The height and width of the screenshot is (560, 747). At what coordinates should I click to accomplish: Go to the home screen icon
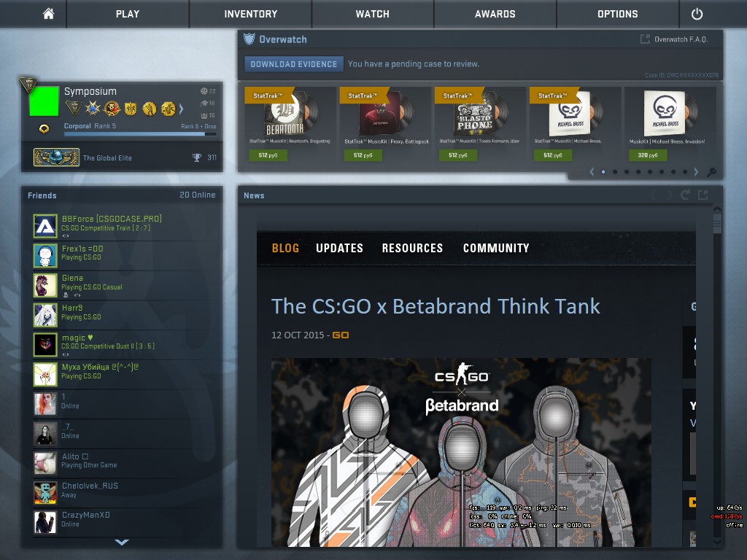tap(48, 14)
